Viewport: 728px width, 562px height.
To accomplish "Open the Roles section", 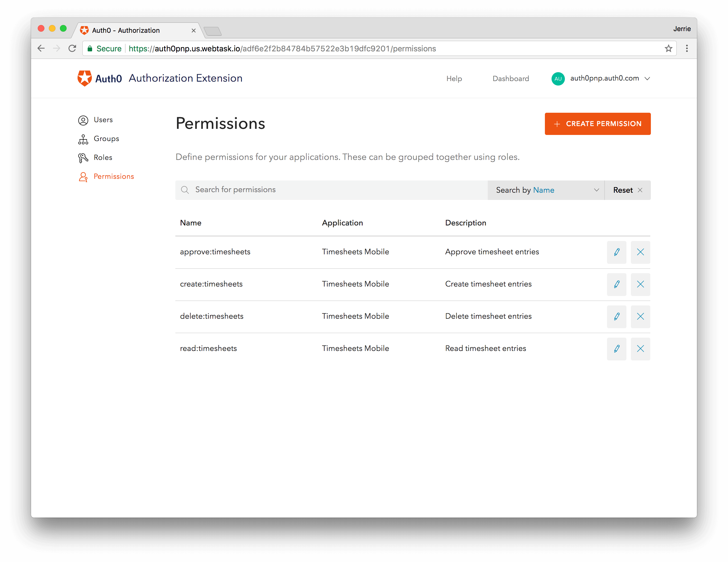I will [x=103, y=157].
